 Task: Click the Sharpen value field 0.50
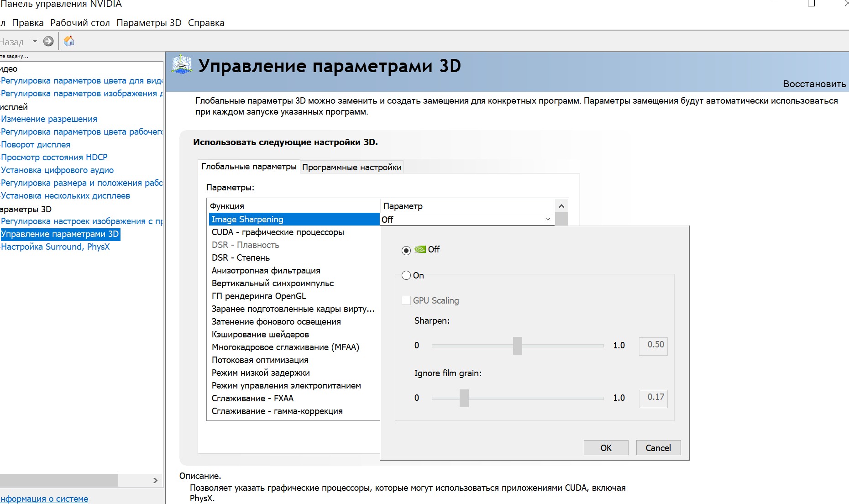click(x=653, y=345)
